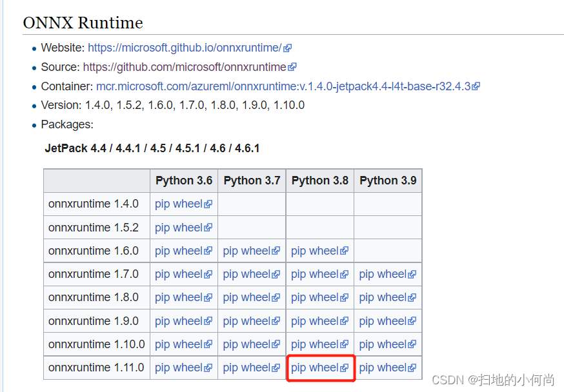Download onnxruntime 1.10.0 Python 3.8 pip wheel

319,344
